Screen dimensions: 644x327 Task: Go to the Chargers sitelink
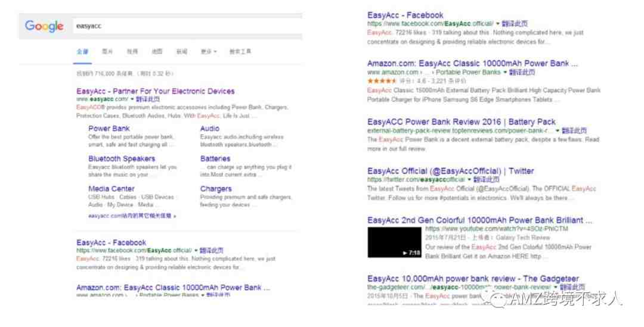click(x=216, y=189)
